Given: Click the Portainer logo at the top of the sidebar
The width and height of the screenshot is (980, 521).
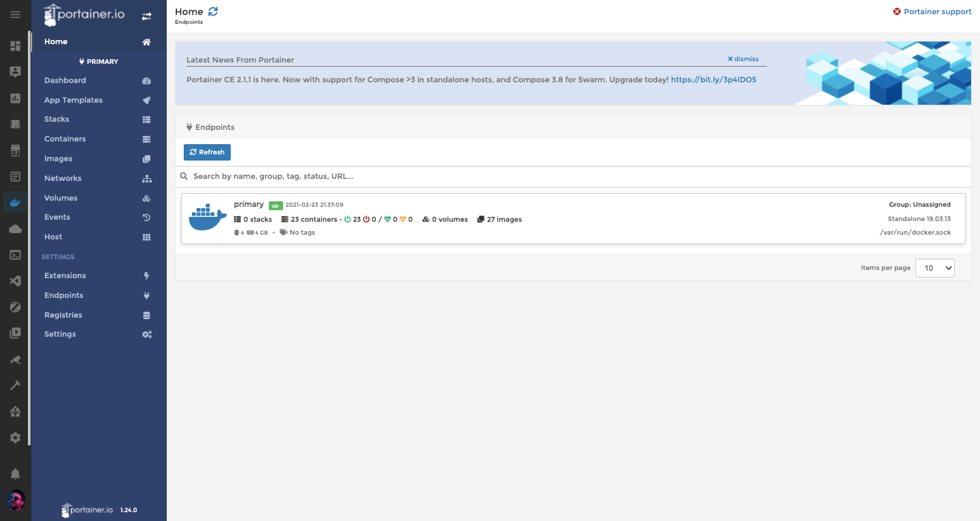Looking at the screenshot, I should [x=84, y=14].
